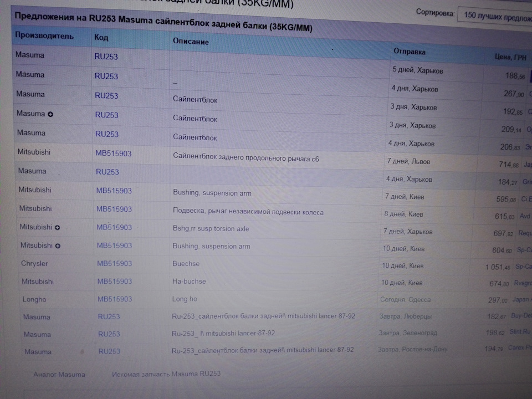The height and width of the screenshot is (399, 532).
Task: Open RU253 code link in the 206,83 row
Action: pyautogui.click(x=107, y=134)
